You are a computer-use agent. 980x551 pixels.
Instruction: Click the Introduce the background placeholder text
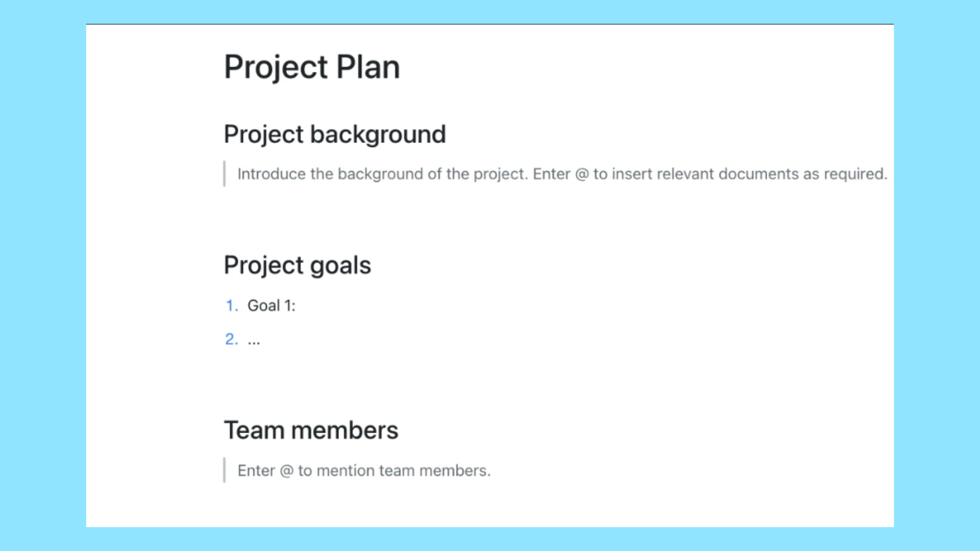click(562, 174)
